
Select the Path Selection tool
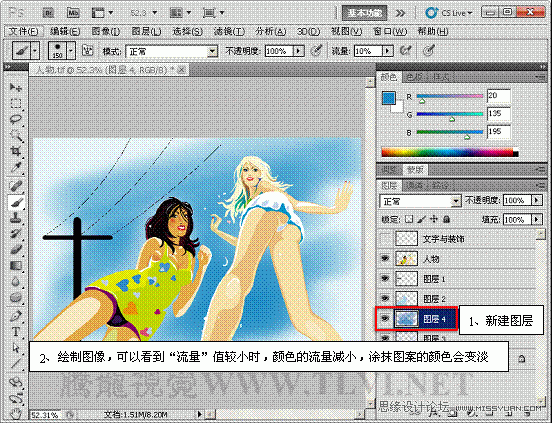(x=15, y=348)
